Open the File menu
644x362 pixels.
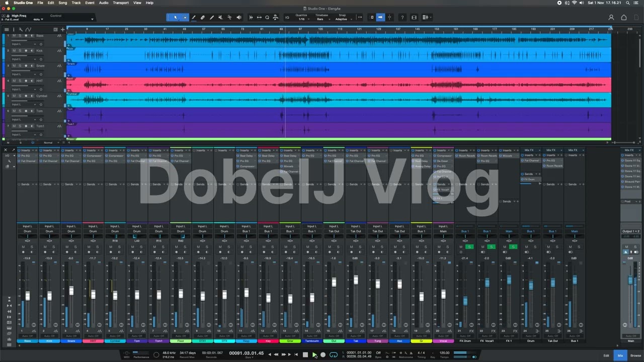(x=40, y=3)
